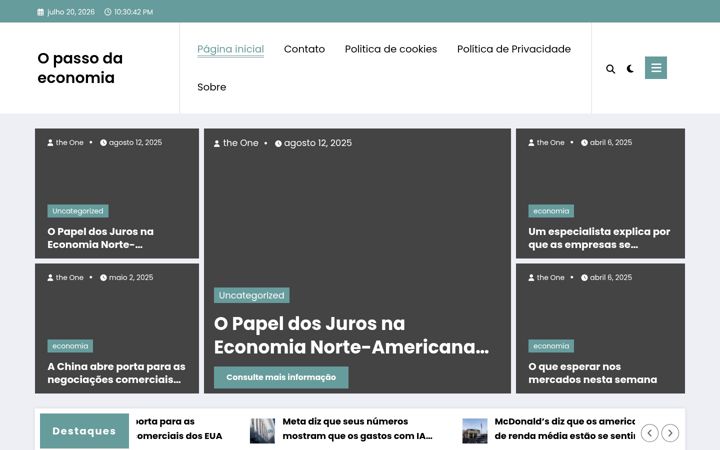Go to Página inicial menu item
Screen dimensions: 720x450
231,49
